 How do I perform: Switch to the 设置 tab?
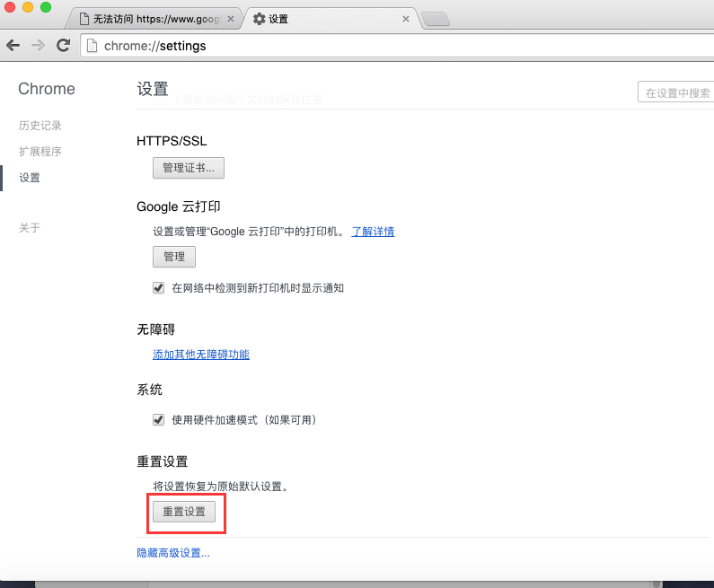pyautogui.click(x=331, y=19)
